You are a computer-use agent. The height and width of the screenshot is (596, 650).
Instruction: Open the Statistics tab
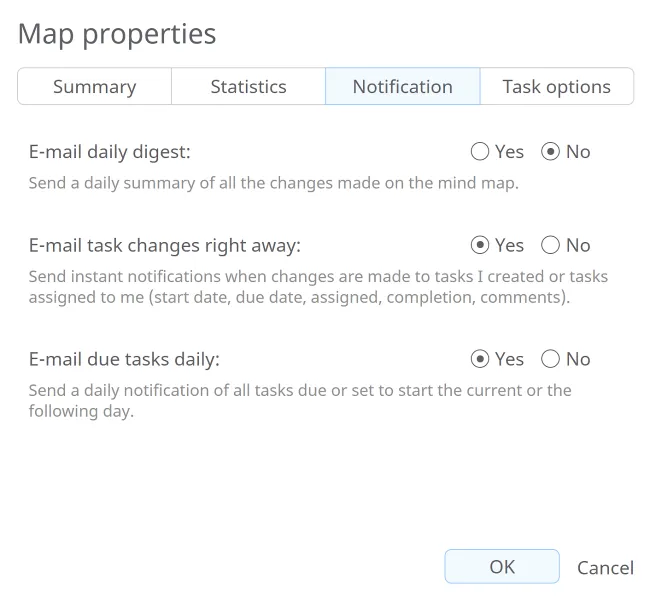click(248, 87)
